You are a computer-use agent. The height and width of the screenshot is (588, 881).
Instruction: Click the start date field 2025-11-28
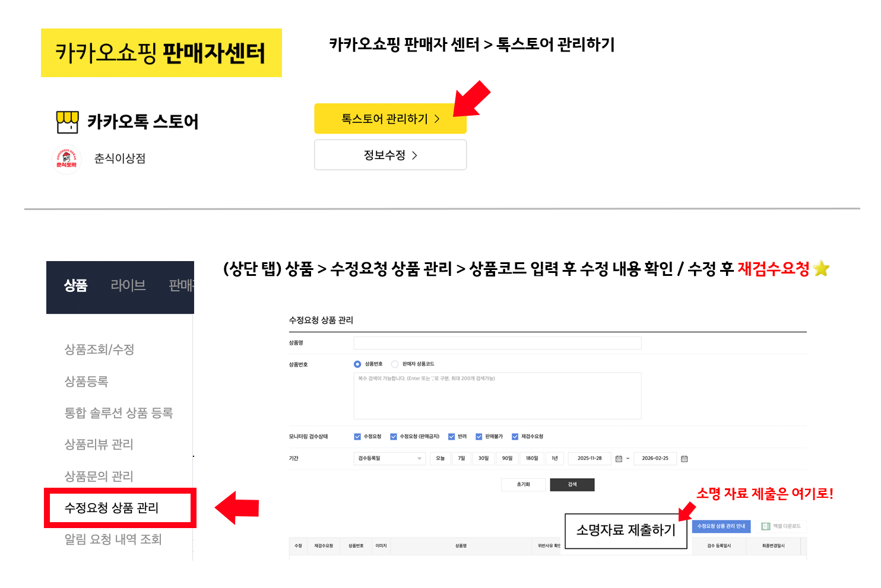(590, 459)
